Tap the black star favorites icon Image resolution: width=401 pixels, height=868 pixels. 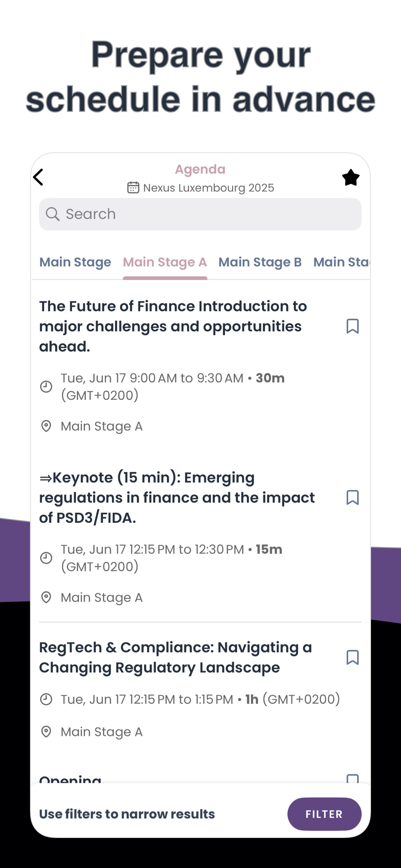tap(350, 178)
